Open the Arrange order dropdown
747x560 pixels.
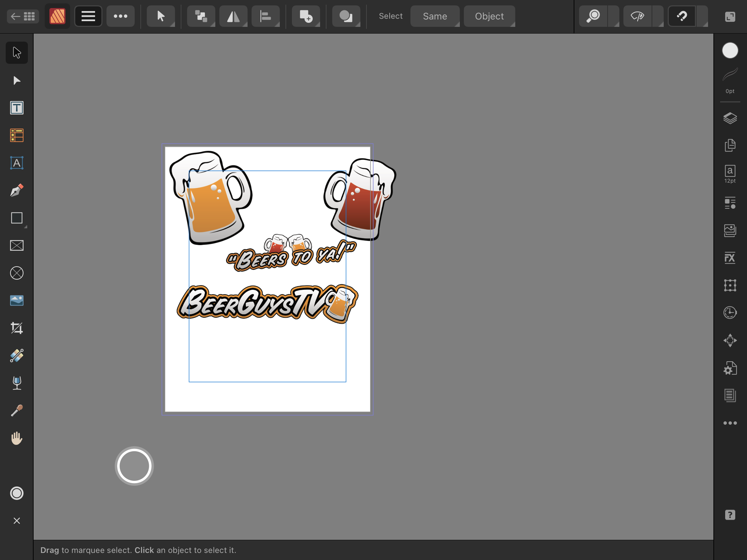(x=201, y=16)
